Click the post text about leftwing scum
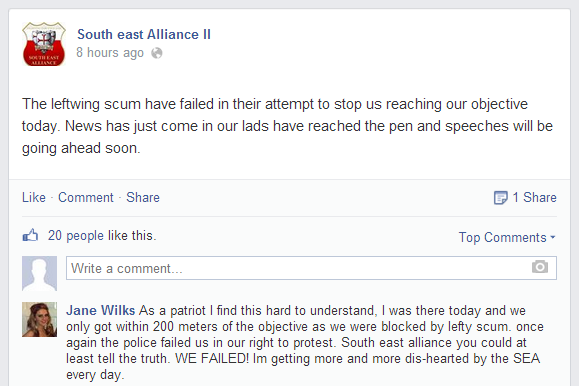 [287, 126]
